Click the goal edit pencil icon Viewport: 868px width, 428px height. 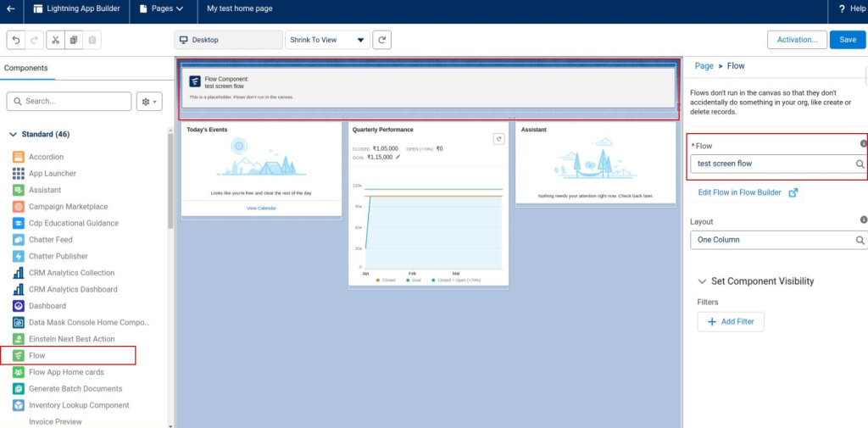click(398, 158)
